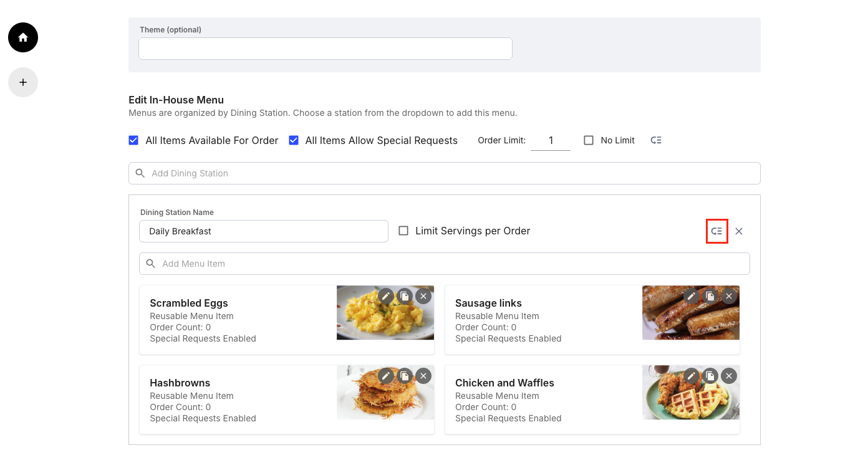Copy the Sausage links item
This screenshot has height=450, width=868.
[x=710, y=296]
